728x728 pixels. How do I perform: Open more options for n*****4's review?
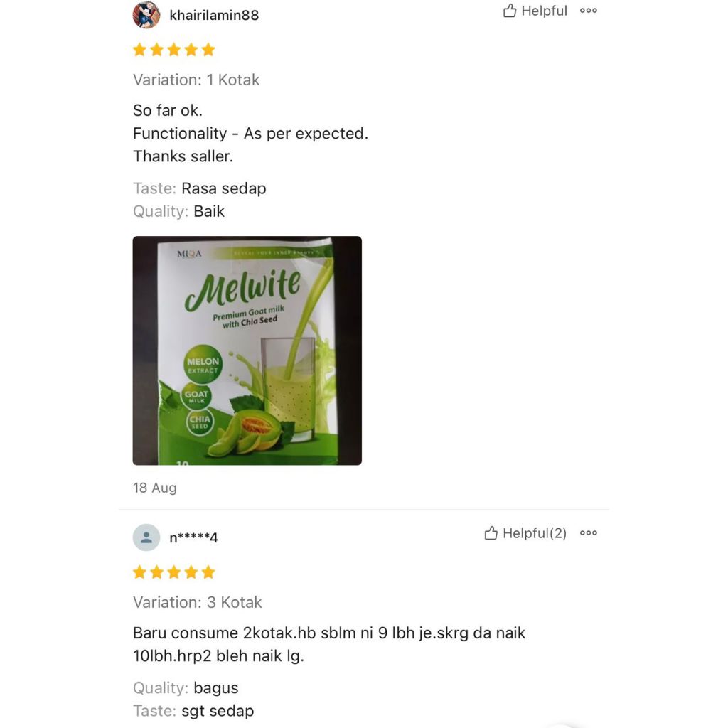pyautogui.click(x=588, y=533)
